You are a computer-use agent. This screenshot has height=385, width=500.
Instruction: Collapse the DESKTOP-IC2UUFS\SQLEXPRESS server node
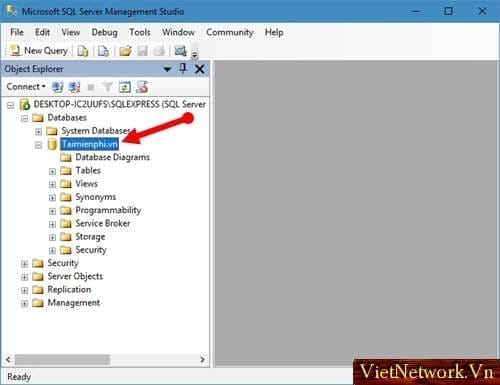[11, 105]
